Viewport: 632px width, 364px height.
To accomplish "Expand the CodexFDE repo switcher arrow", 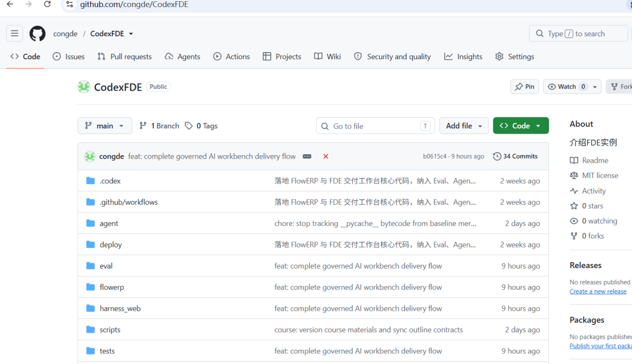I will [131, 34].
